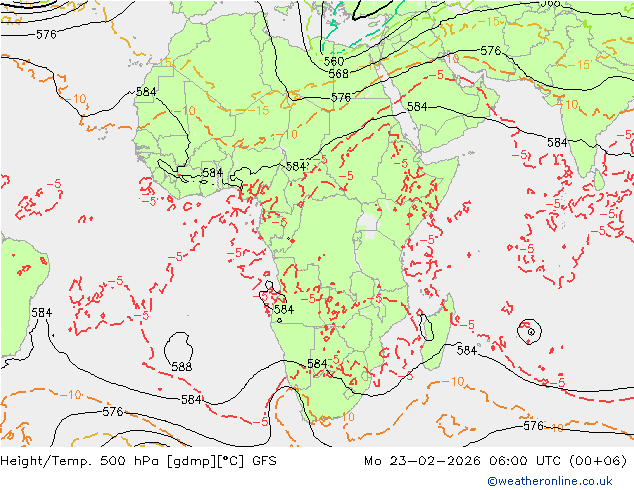Click the -15 label over central Sahara
634x490 pixels.
(257, 110)
